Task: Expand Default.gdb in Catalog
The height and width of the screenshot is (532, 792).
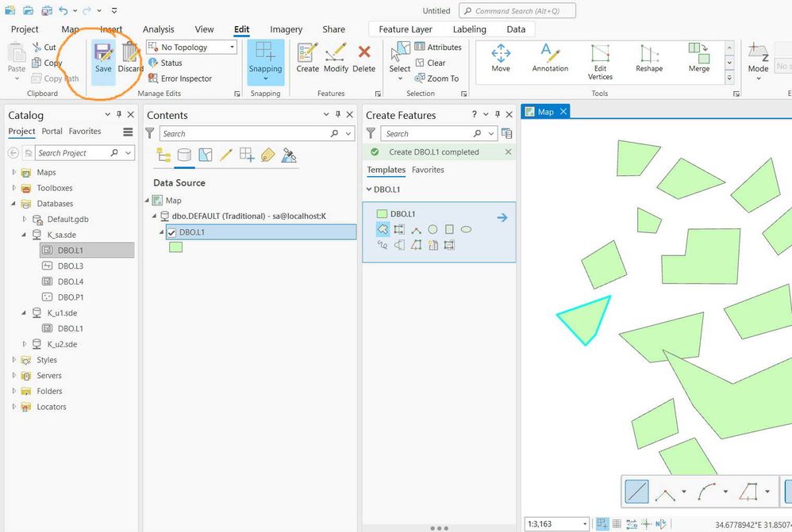Action: [x=25, y=219]
